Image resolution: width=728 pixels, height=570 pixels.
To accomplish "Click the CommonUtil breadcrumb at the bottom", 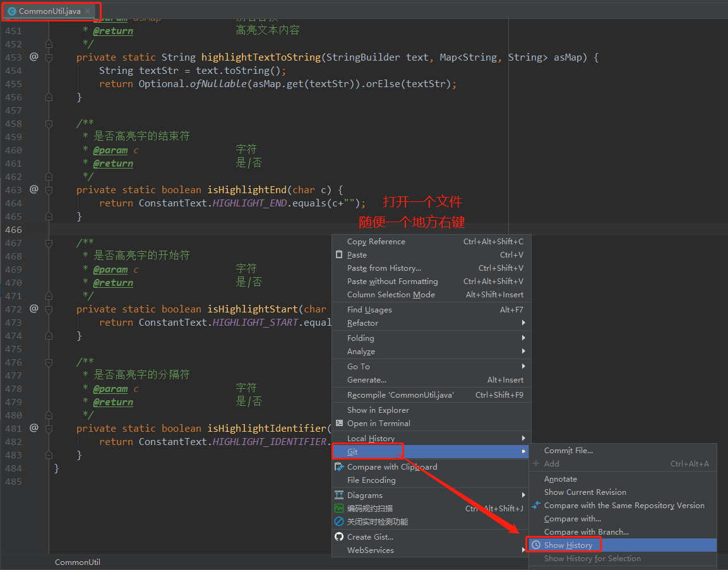I will coord(78,562).
